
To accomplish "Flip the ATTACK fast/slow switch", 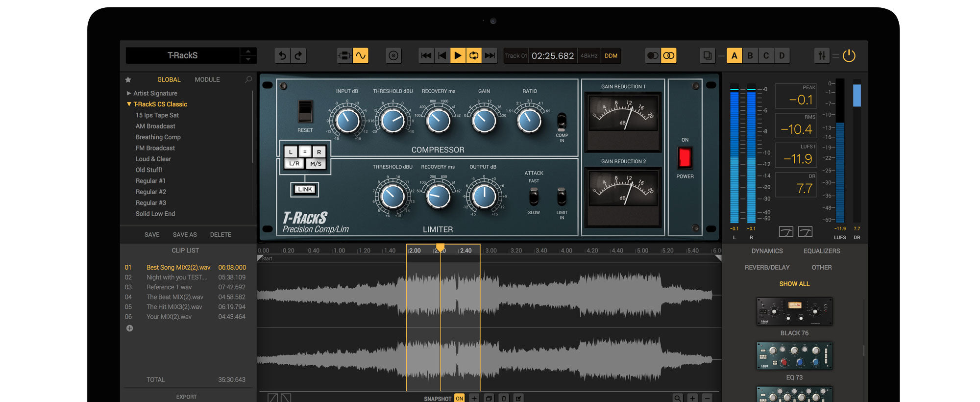I will [534, 197].
